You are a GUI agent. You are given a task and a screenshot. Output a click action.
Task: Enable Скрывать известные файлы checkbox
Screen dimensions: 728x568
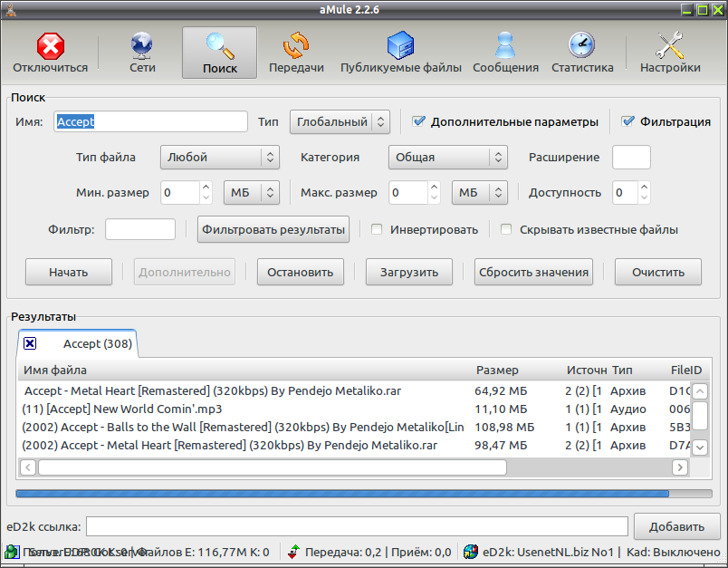(x=506, y=229)
